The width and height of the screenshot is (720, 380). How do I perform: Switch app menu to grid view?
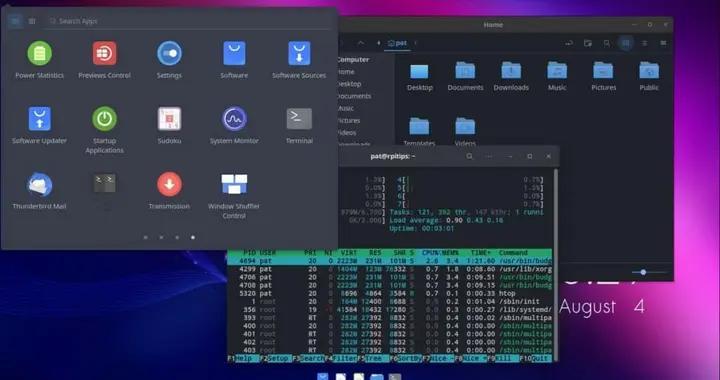pos(15,21)
